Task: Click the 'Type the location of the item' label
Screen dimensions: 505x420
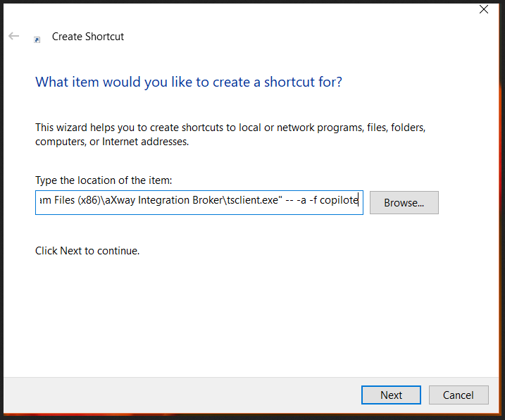Action: click(103, 180)
